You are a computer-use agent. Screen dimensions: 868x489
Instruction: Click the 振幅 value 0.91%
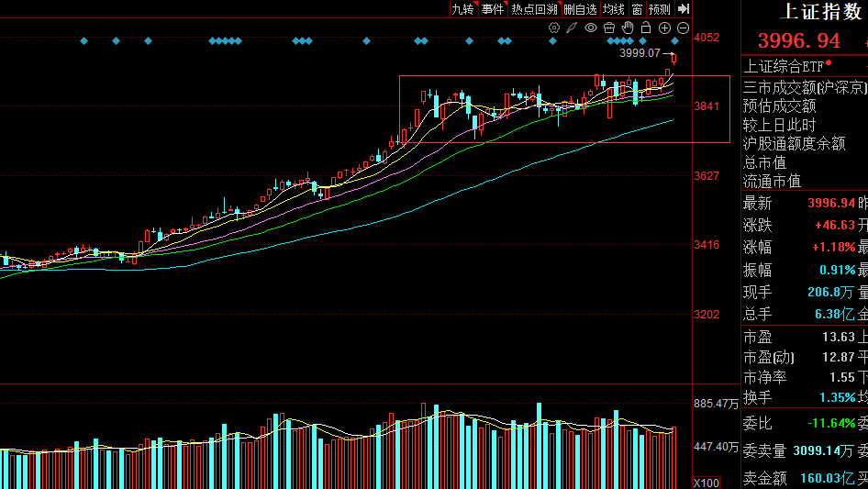pos(838,271)
